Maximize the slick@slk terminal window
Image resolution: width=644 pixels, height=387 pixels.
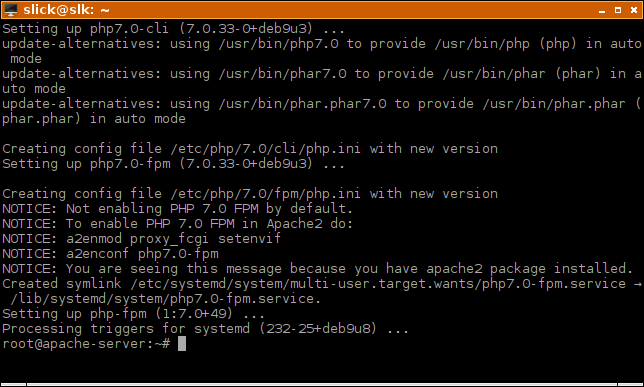click(618, 10)
